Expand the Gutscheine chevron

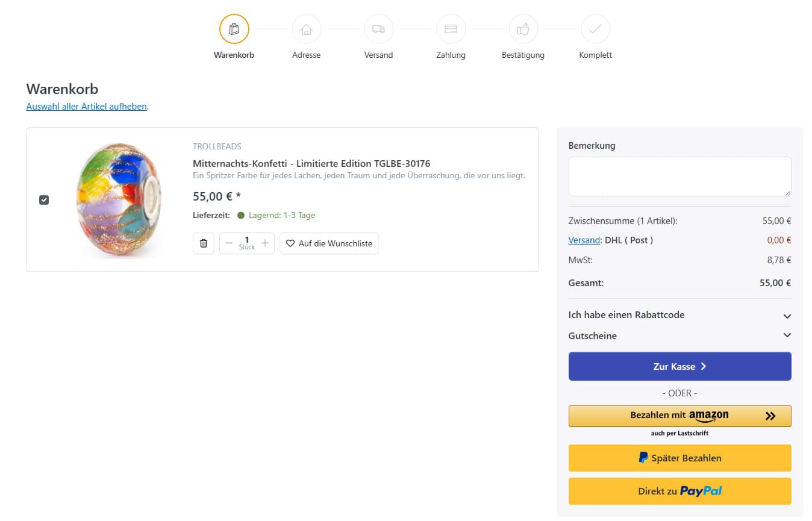[787, 335]
